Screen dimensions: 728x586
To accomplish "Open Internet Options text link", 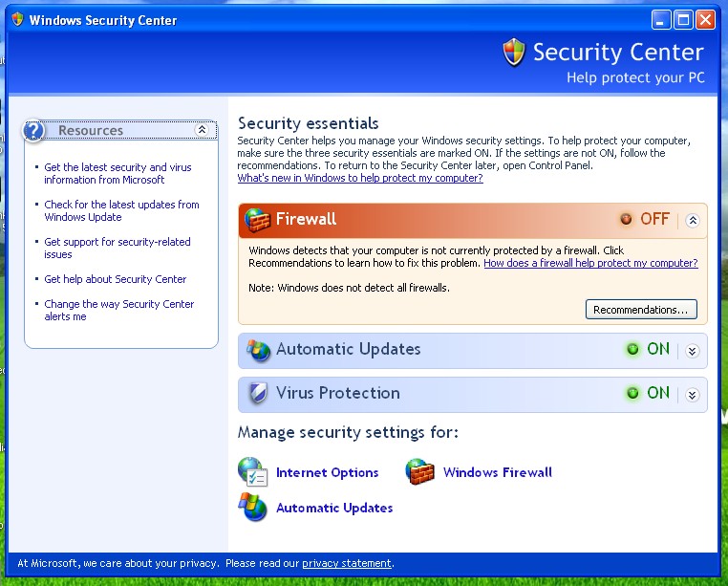I will tap(328, 472).
